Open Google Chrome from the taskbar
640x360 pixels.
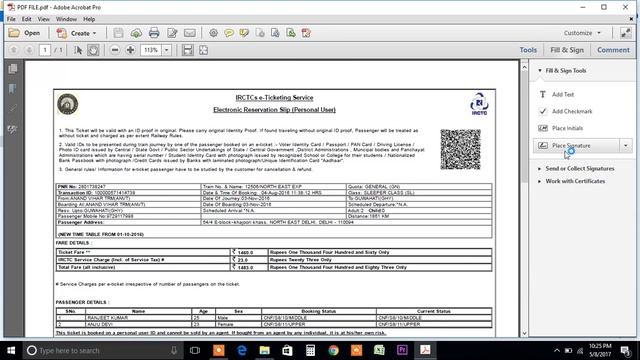click(333, 350)
